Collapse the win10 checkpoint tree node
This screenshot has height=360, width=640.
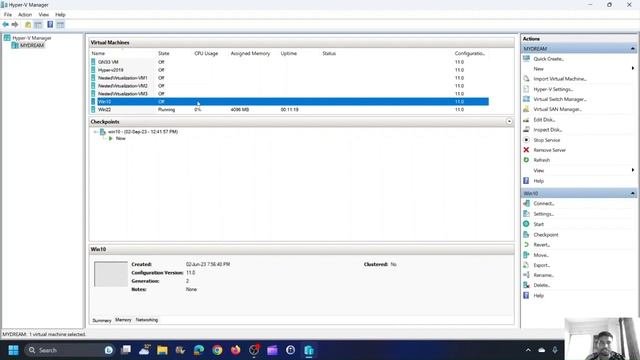click(x=96, y=132)
